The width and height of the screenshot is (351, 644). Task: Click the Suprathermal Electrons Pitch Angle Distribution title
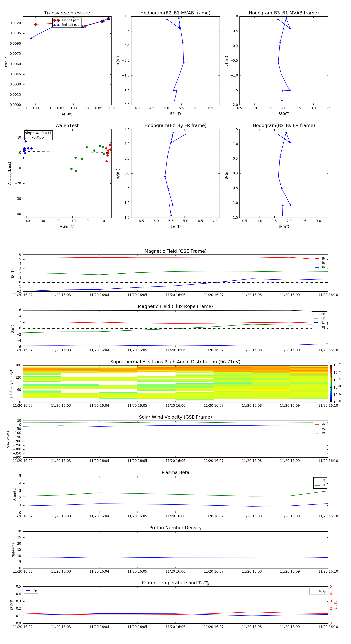pos(175,362)
